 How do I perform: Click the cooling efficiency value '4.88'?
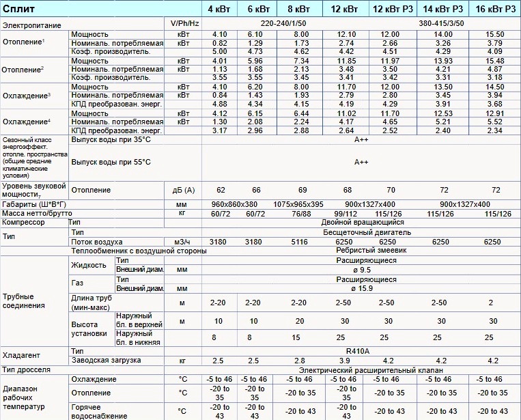[220, 104]
